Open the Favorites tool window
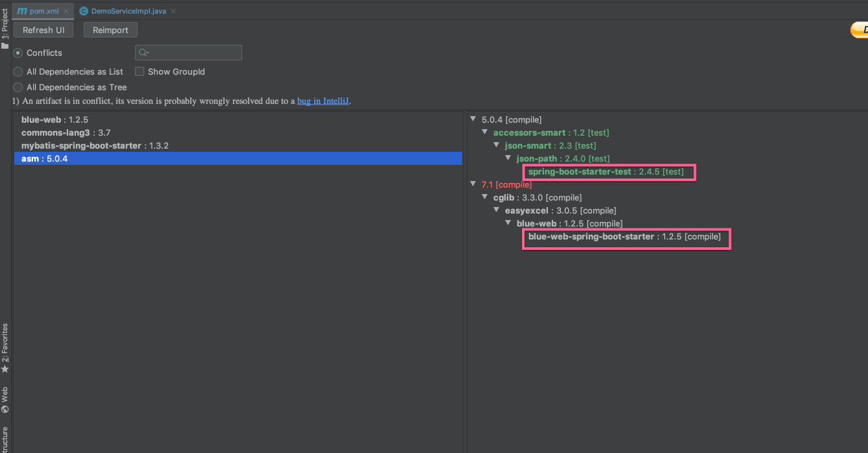868x453 pixels. tap(5, 347)
